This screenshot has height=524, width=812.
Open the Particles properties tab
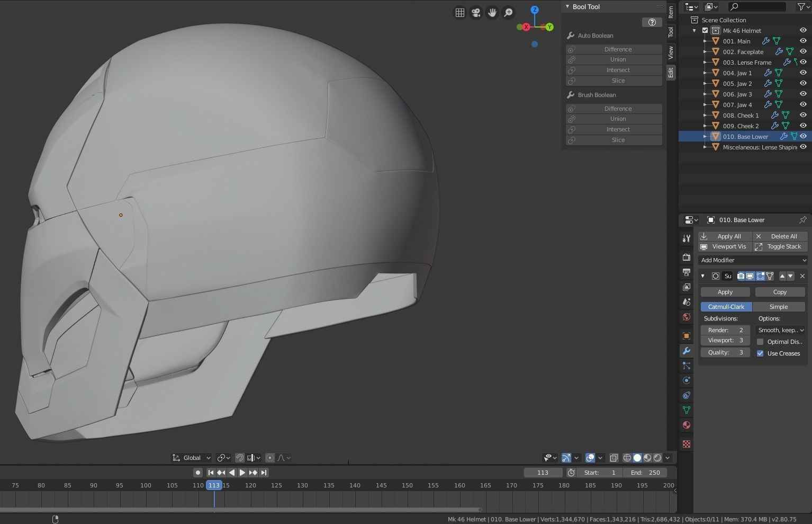click(687, 366)
